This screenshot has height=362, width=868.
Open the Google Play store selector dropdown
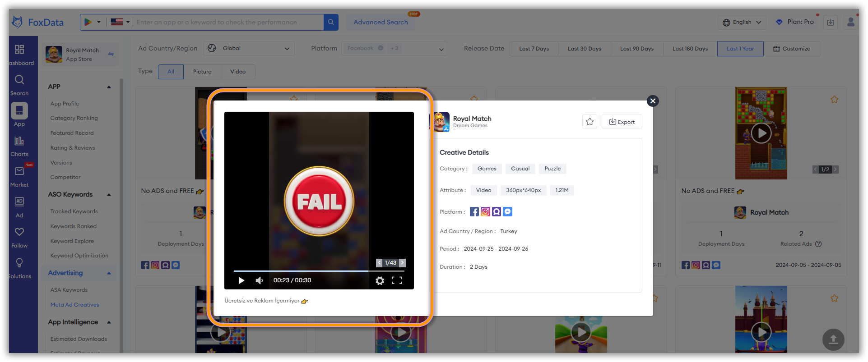coord(93,22)
